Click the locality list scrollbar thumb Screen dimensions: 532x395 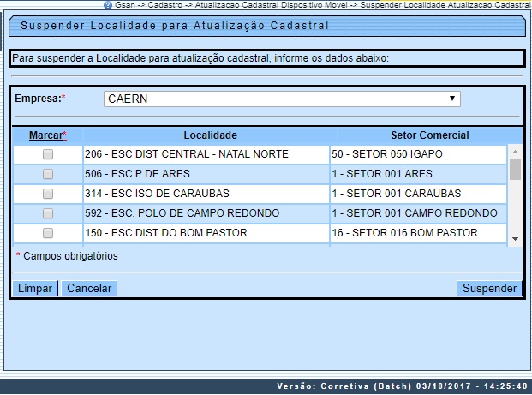[515, 168]
